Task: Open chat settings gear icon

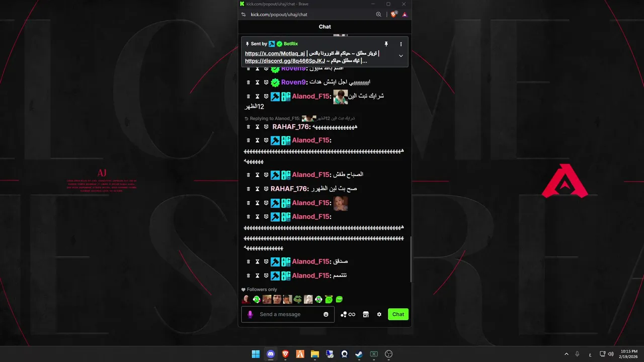Action: click(x=379, y=314)
